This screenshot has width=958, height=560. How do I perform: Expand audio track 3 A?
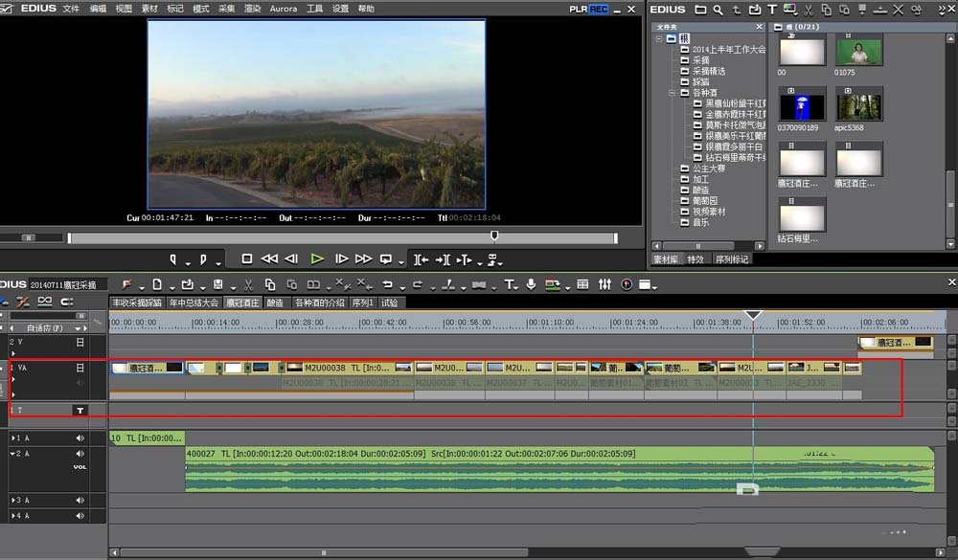click(x=12, y=500)
